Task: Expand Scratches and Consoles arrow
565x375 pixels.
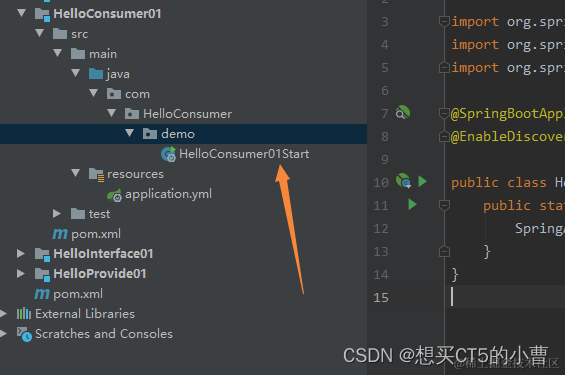Action: coord(3,334)
